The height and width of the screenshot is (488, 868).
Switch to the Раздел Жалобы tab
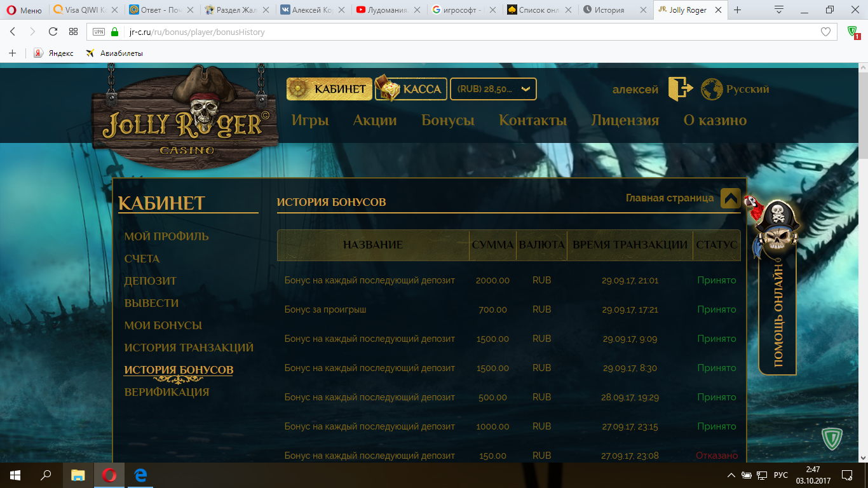coord(236,10)
